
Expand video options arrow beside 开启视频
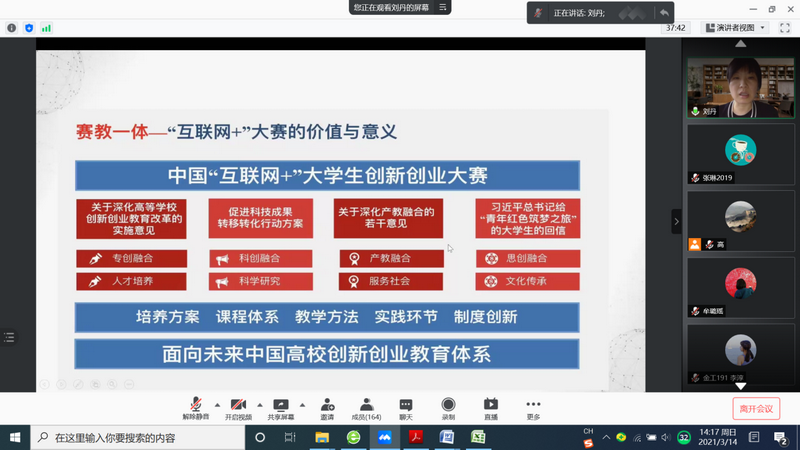click(x=259, y=405)
